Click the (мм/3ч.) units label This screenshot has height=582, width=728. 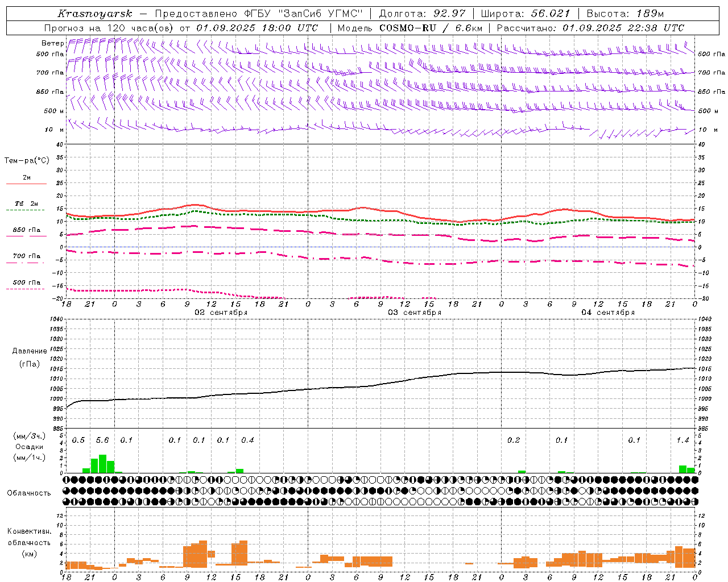[30, 436]
